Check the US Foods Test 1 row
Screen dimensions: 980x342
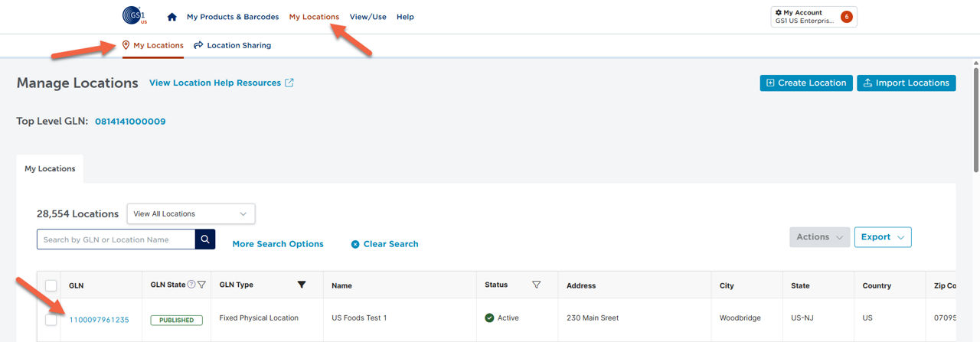tap(51, 320)
